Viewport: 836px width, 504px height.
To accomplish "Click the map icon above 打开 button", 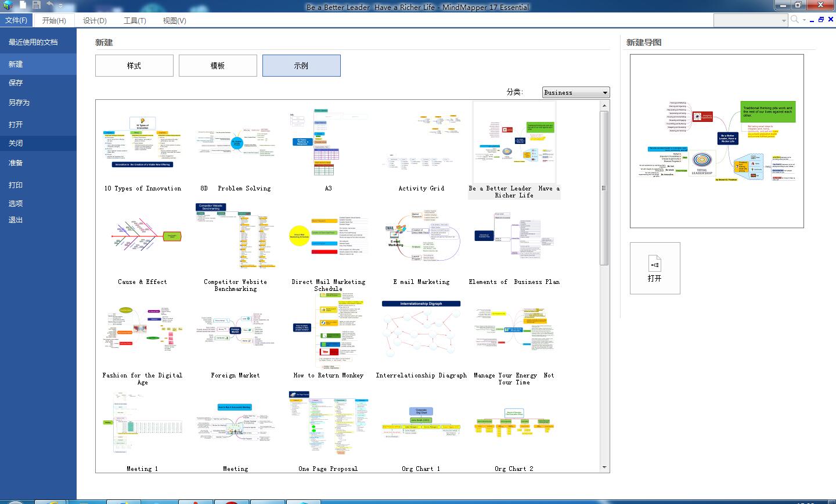I will pyautogui.click(x=654, y=263).
